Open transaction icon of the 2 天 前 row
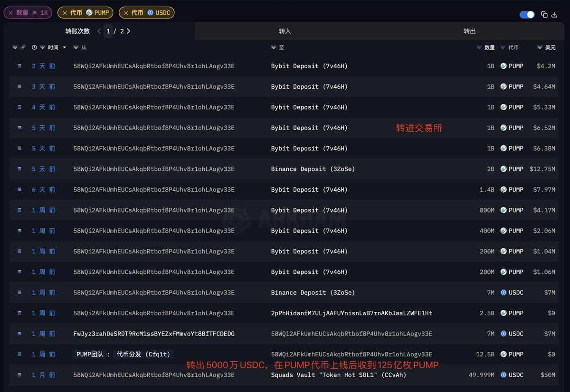Image resolution: width=570 pixels, height=392 pixels. tap(19, 66)
